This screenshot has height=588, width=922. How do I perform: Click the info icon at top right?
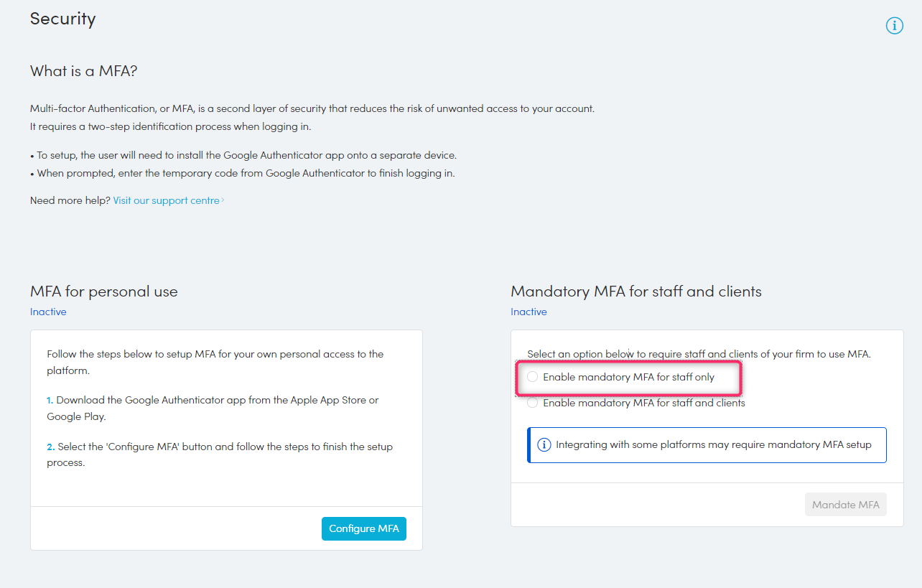[x=894, y=26]
